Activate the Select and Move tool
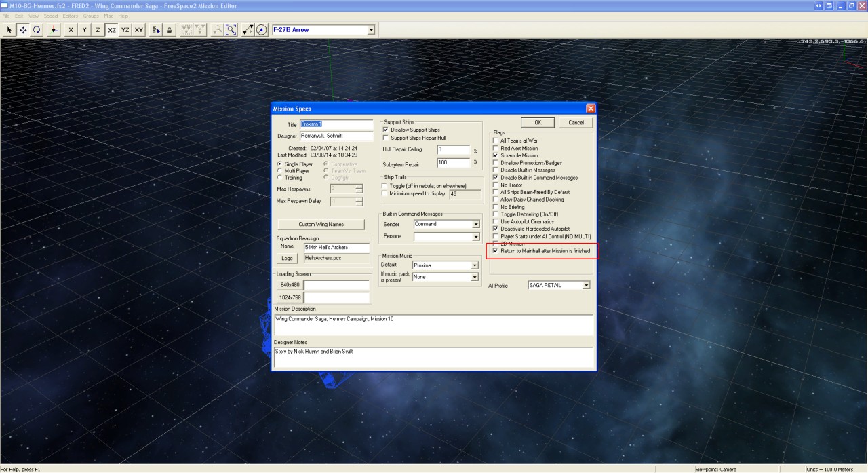The height and width of the screenshot is (473, 868). (23, 30)
